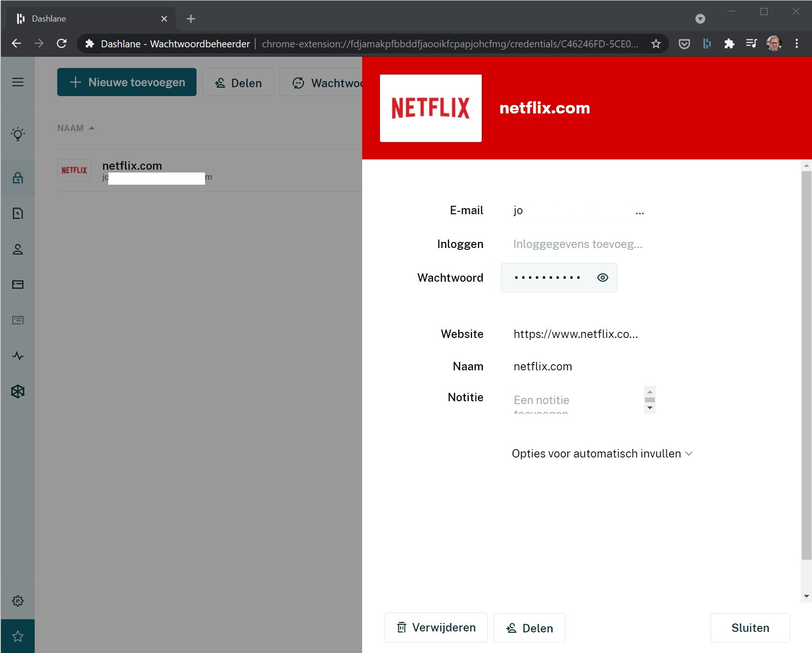Click the large Netflix logo in the header
The height and width of the screenshot is (653, 812).
pos(431,108)
